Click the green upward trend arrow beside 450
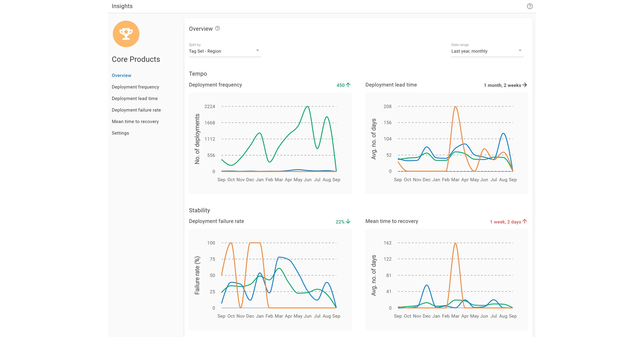 point(348,85)
